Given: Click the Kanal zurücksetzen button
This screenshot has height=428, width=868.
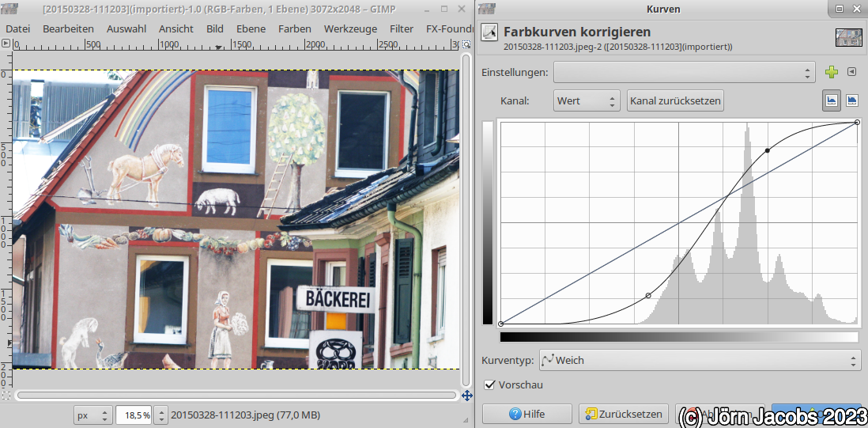Looking at the screenshot, I should (x=675, y=100).
